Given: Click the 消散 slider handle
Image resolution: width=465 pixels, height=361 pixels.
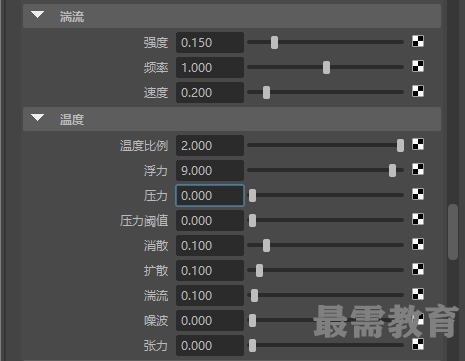Looking at the screenshot, I should tap(266, 245).
